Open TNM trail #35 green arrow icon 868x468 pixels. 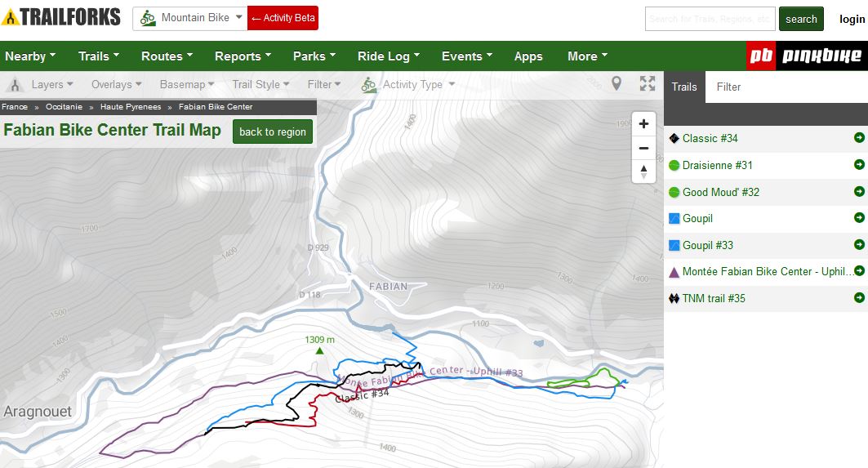point(859,298)
